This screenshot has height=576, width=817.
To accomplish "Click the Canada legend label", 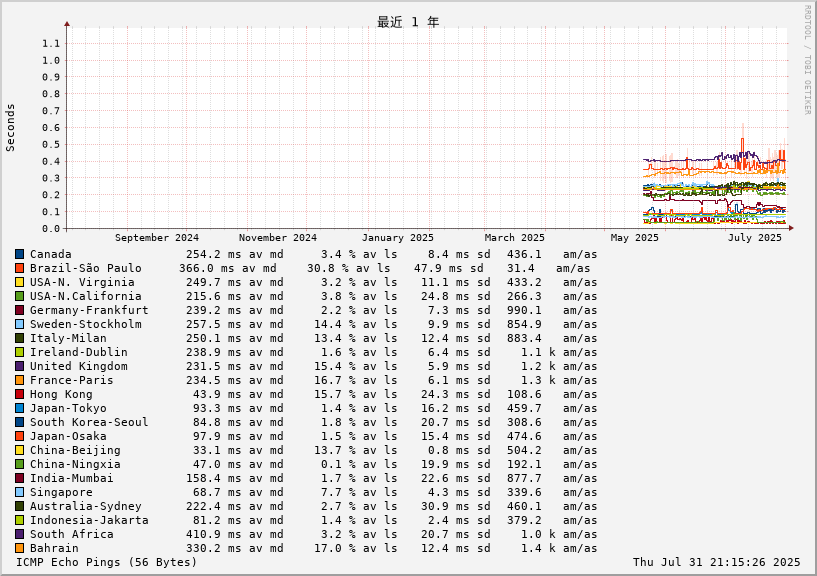I will point(51,254).
